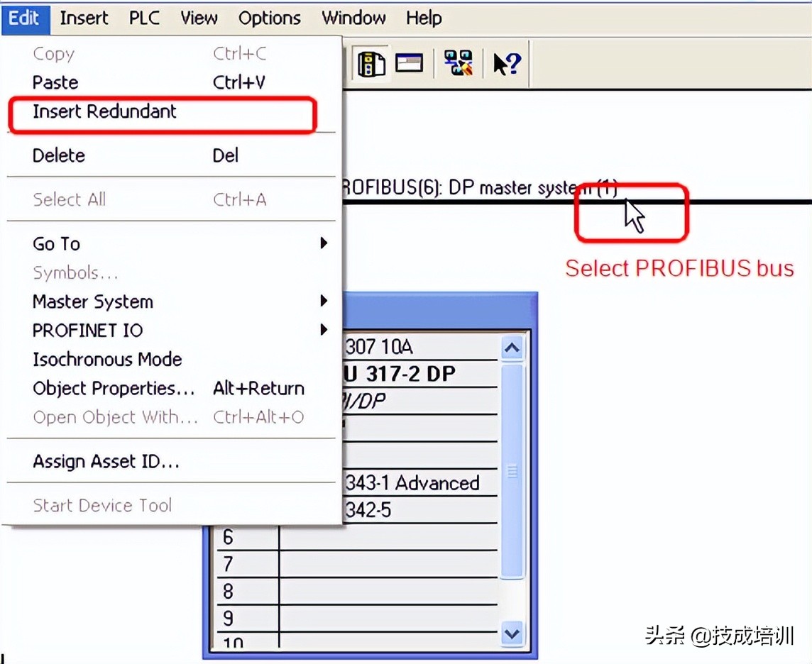The width and height of the screenshot is (812, 664).
Task: Choose Paste from the Edit menu
Action: 171,82
